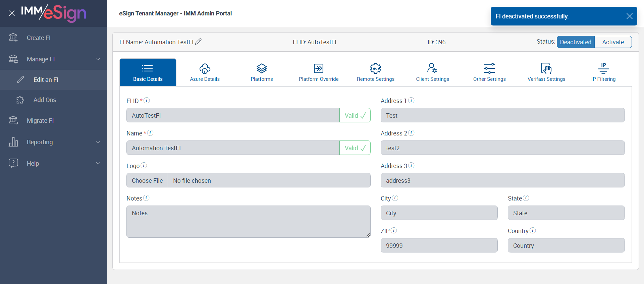
Task: Click the 'FI deactivated successfully.' message
Action: click(x=532, y=16)
